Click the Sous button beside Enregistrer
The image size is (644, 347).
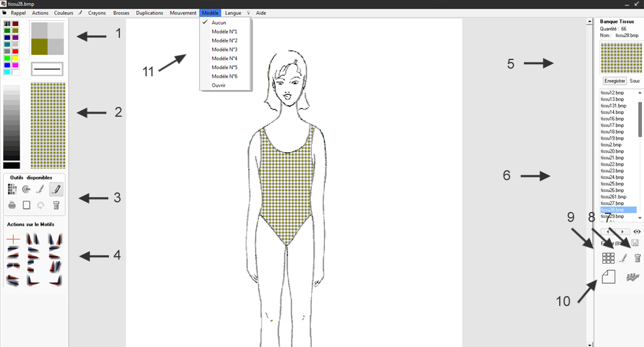point(634,81)
